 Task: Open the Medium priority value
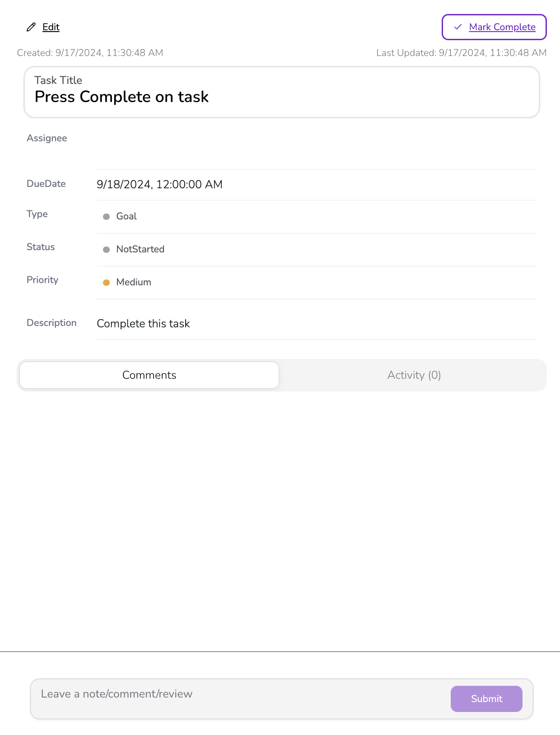(134, 282)
